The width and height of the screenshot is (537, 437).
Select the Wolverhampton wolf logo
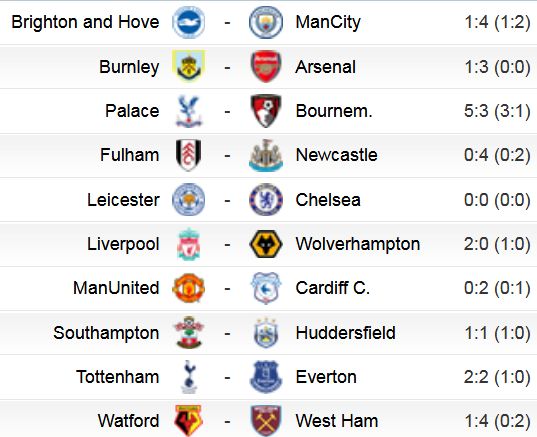(x=266, y=244)
